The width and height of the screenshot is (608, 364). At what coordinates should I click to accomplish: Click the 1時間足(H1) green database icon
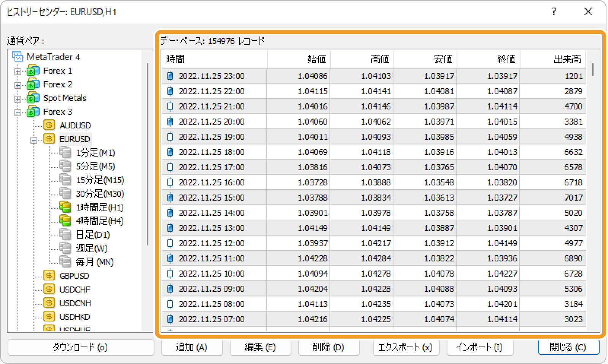pyautogui.click(x=65, y=207)
